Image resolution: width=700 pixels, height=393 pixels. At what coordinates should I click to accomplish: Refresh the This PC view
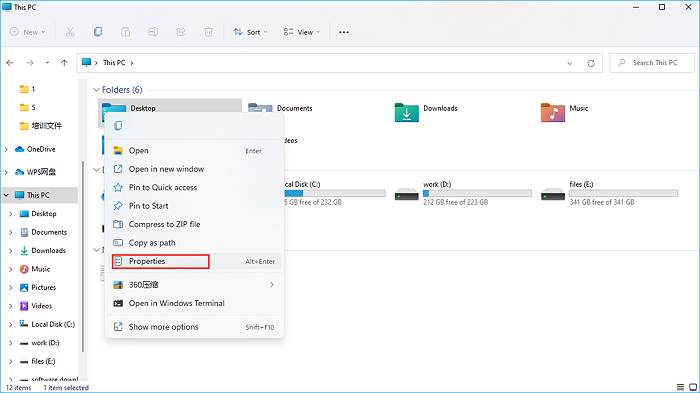click(x=591, y=63)
